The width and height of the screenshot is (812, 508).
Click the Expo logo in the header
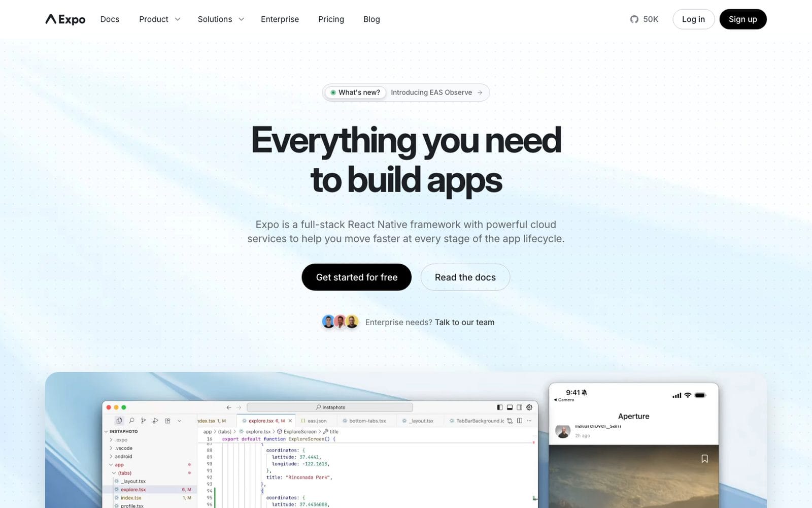pyautogui.click(x=65, y=19)
